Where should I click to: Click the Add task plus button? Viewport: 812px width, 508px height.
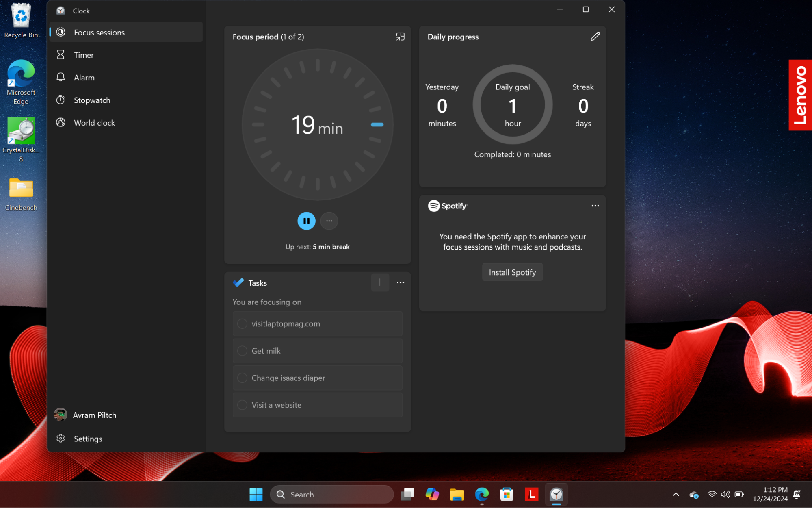coord(380,283)
